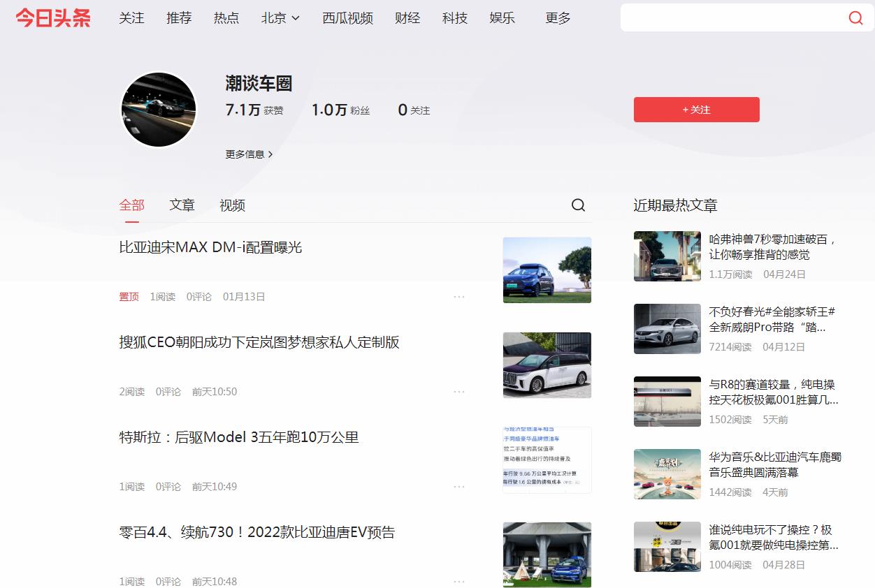Open more options for 特斯拉 Model 3 article
The image size is (875, 588).
click(x=459, y=487)
